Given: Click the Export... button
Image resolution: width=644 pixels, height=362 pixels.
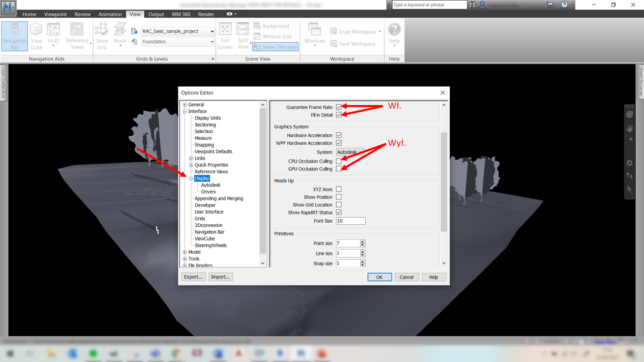Looking at the screenshot, I should click(x=193, y=277).
